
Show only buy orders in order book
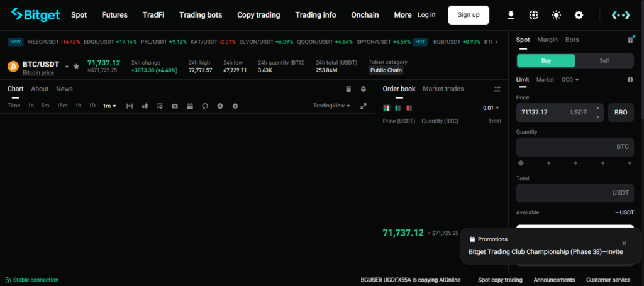tap(397, 108)
